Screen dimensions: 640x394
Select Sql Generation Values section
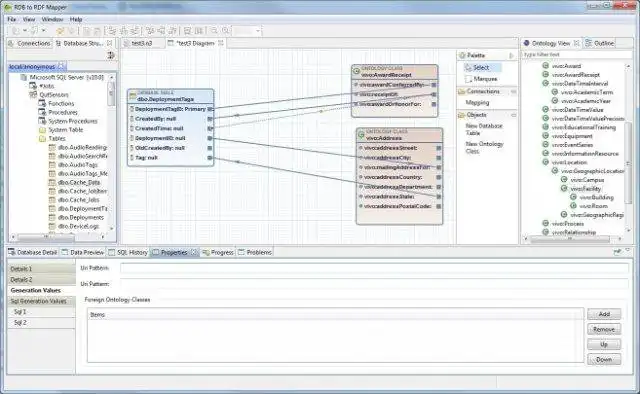pos(42,301)
